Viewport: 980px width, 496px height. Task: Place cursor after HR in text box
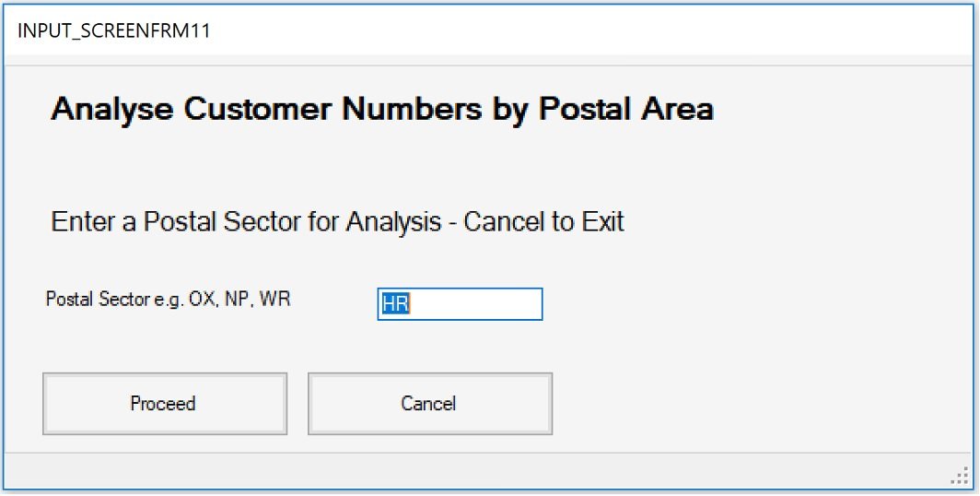tap(411, 304)
